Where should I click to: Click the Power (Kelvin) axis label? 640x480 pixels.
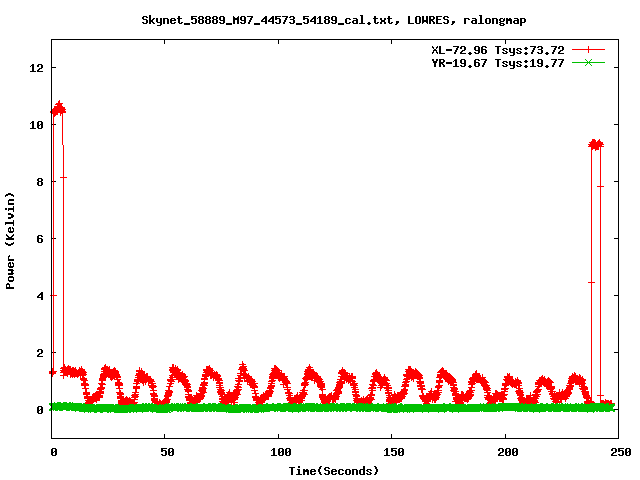(10, 241)
